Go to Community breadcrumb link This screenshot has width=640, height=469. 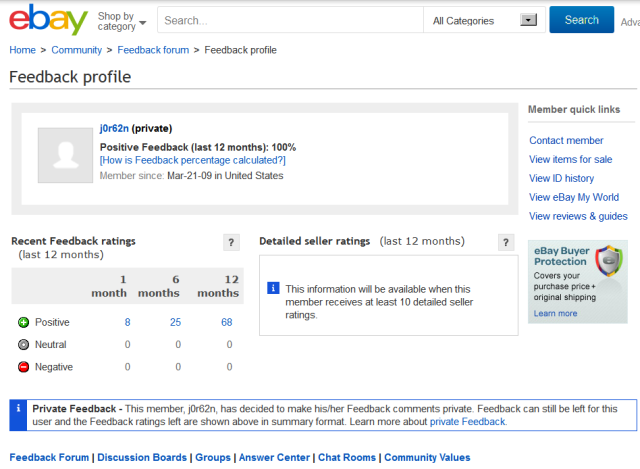click(x=77, y=50)
